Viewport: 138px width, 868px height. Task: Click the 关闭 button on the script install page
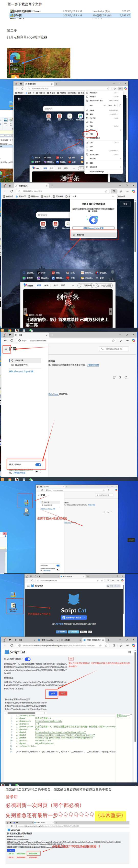(63, 694)
